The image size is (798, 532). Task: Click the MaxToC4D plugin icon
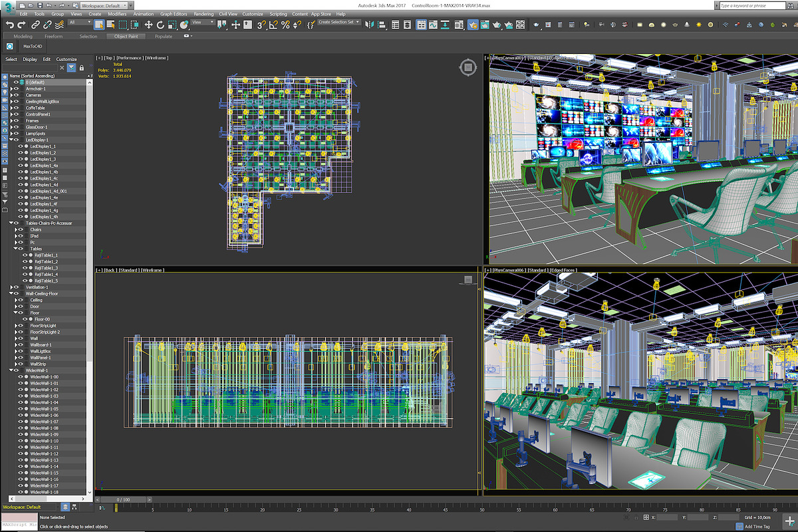10,47
